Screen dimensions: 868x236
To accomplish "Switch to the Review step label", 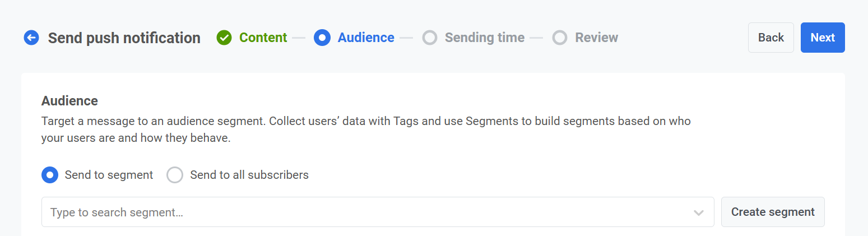I will [x=596, y=38].
